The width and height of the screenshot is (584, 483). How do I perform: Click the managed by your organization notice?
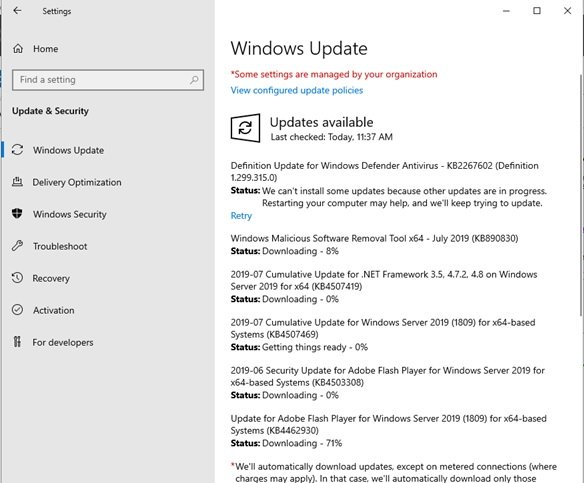click(334, 74)
